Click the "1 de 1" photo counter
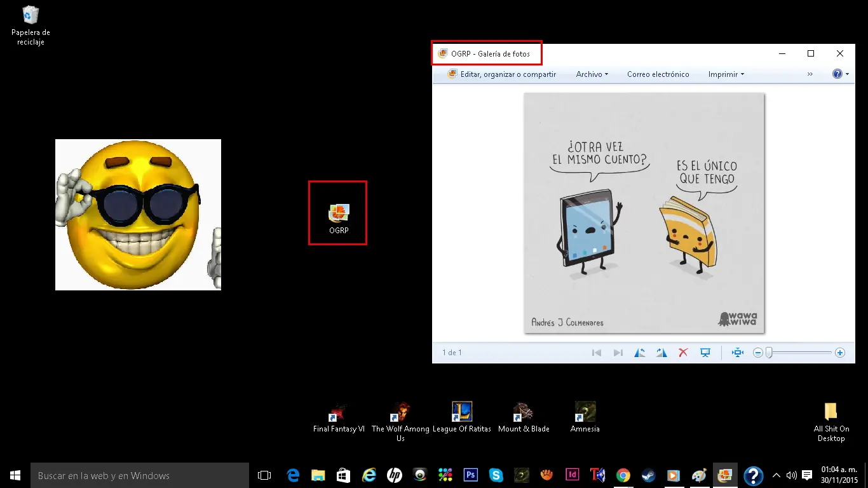This screenshot has height=488, width=868. pyautogui.click(x=452, y=353)
